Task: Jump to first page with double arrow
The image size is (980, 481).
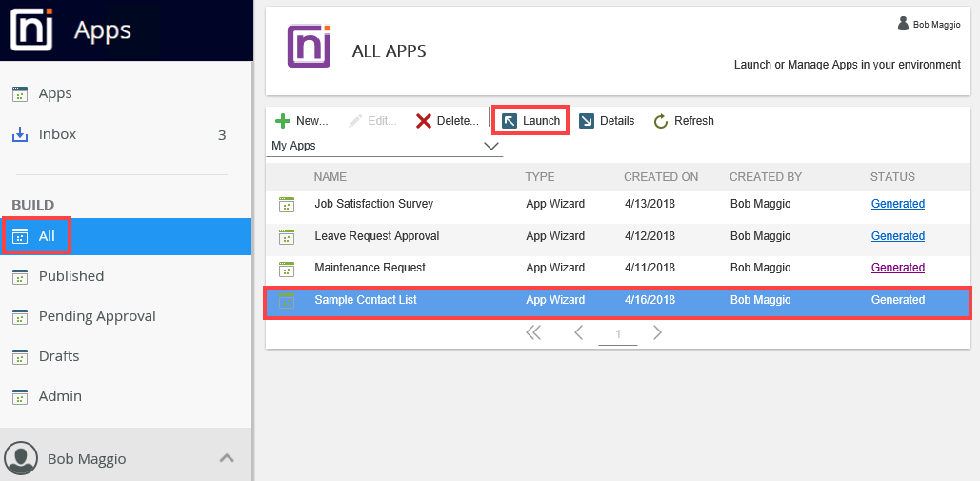Action: point(533,332)
